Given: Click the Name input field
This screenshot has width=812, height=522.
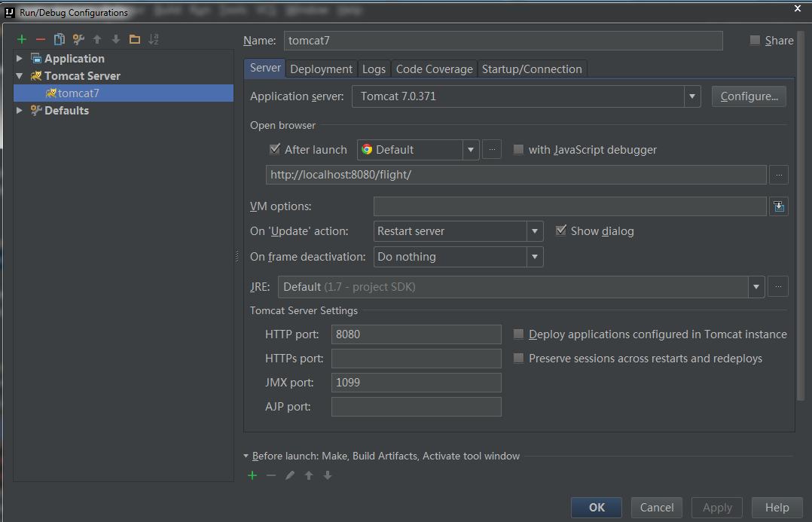Looking at the screenshot, I should pyautogui.click(x=503, y=41).
